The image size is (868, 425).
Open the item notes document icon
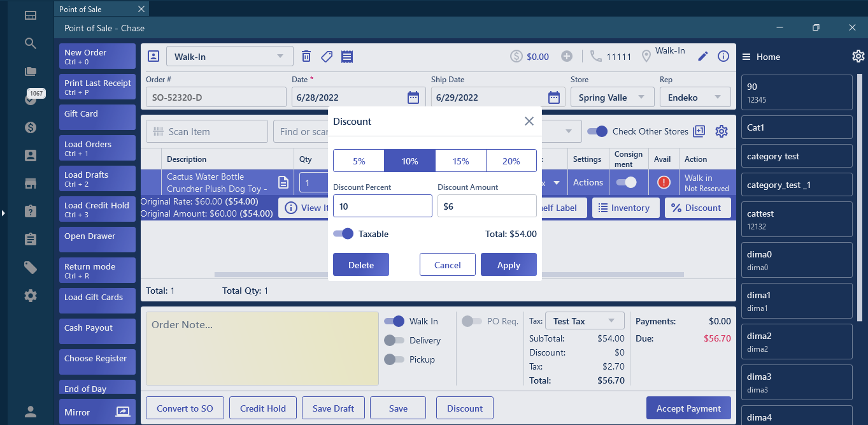point(283,182)
